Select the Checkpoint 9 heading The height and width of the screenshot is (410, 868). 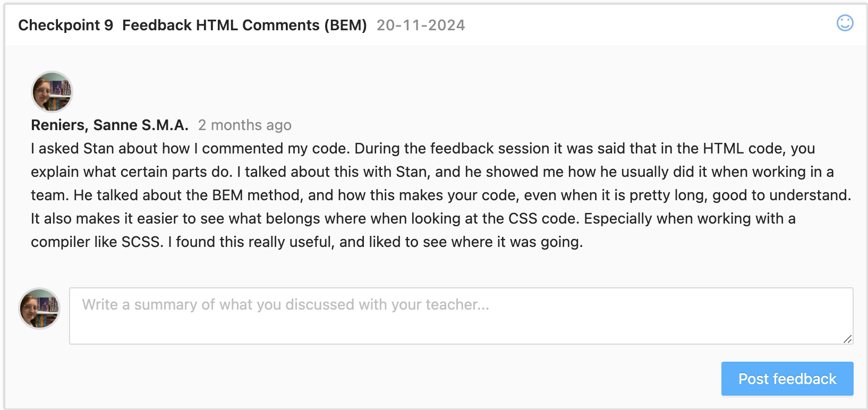(x=65, y=25)
